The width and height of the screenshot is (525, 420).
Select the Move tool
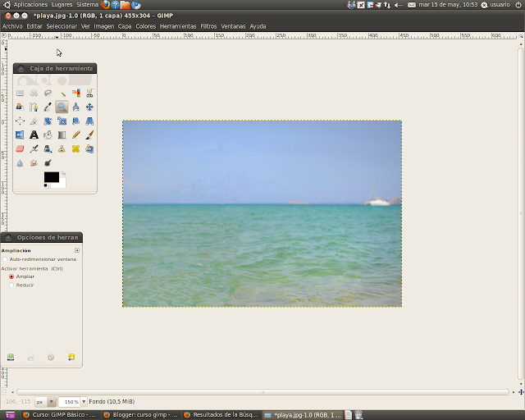tap(89, 107)
